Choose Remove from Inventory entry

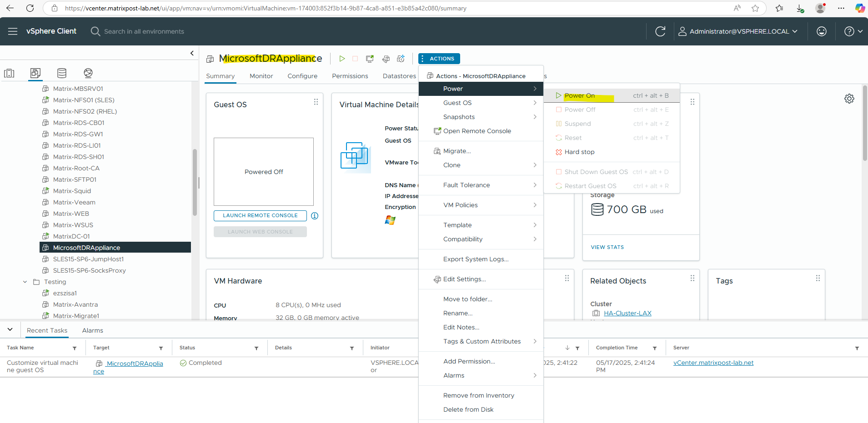pos(481,395)
